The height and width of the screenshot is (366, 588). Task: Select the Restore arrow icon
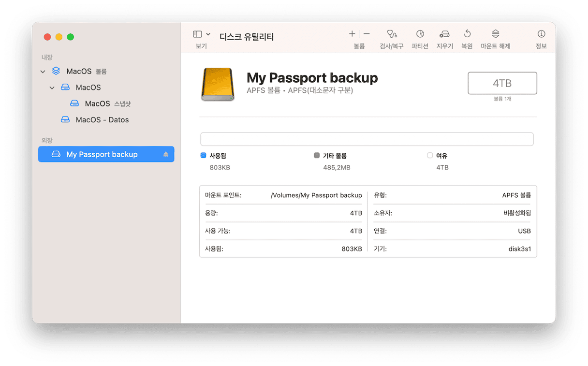tap(467, 34)
